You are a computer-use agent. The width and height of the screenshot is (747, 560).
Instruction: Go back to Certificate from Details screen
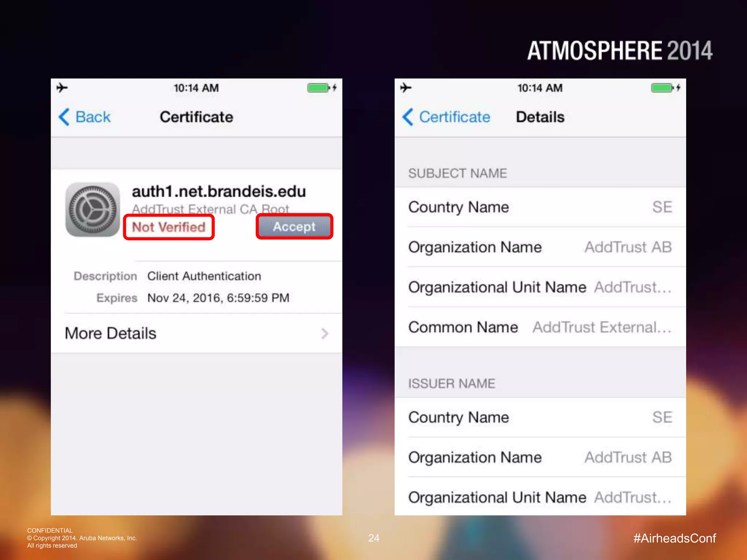[x=446, y=117]
